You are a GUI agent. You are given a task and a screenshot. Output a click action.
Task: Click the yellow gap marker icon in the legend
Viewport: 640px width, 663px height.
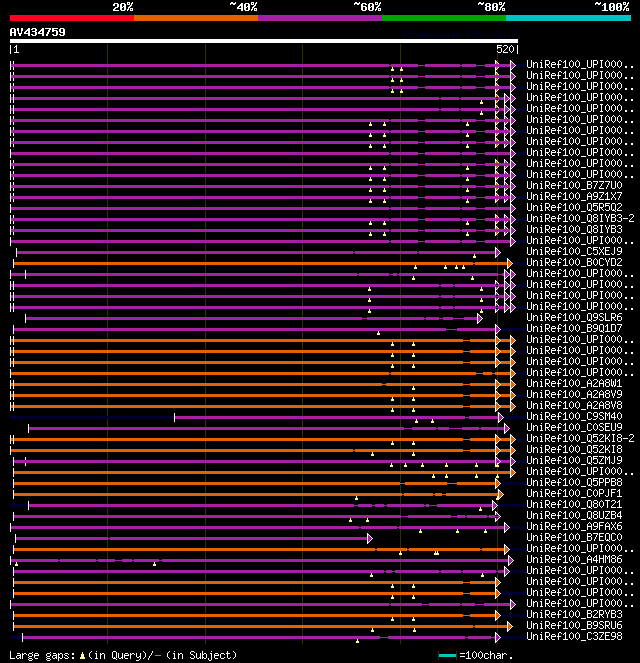tap(82, 655)
